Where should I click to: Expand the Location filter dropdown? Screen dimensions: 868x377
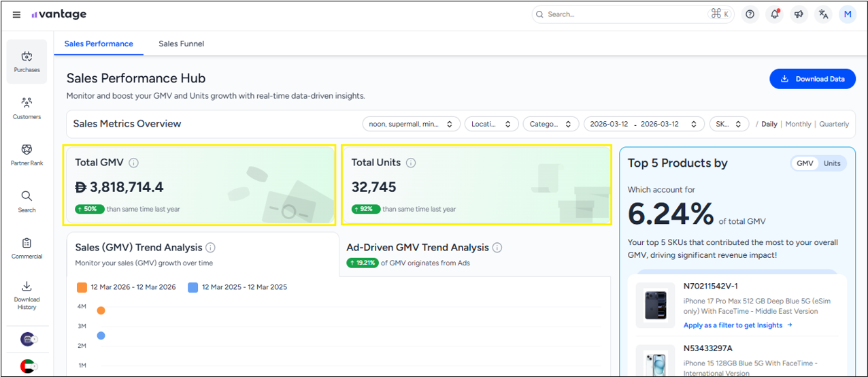[491, 125]
